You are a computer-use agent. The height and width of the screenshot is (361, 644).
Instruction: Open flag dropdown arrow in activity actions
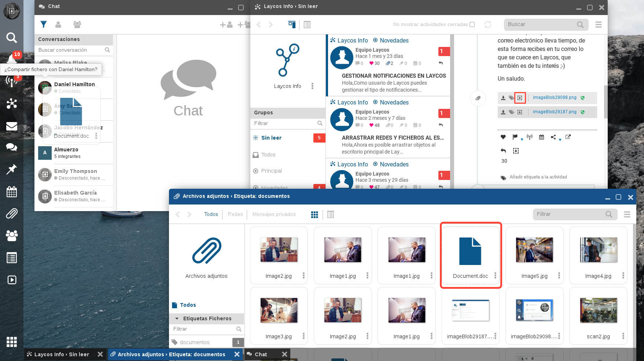pyautogui.click(x=522, y=139)
